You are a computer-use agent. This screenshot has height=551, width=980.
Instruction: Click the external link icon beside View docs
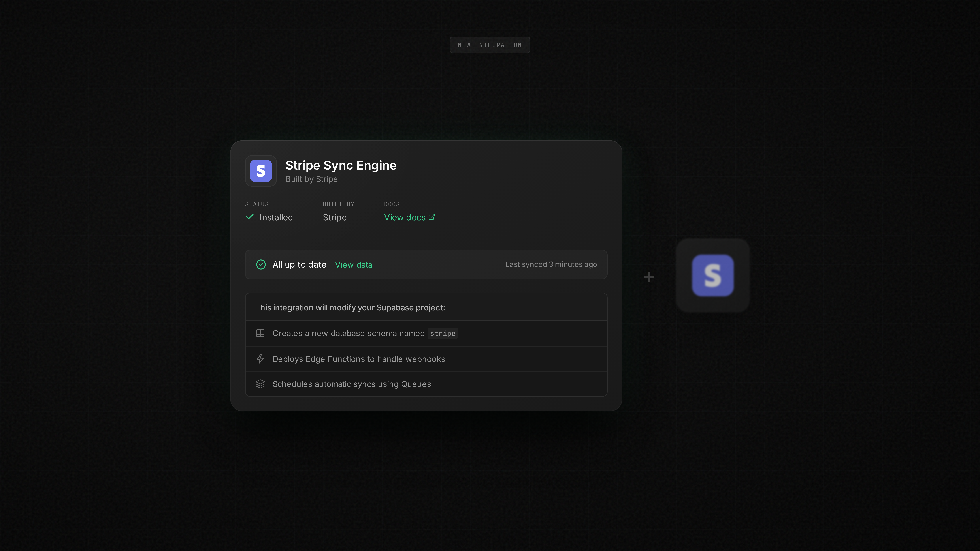coord(432,217)
